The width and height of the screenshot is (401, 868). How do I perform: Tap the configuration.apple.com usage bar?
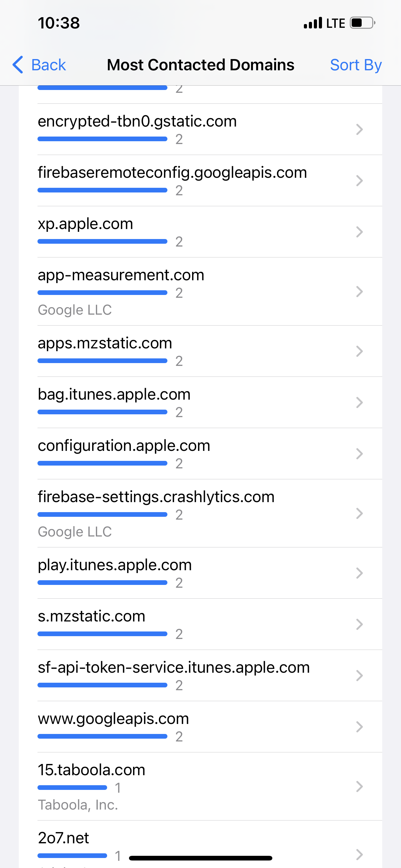coord(102,463)
